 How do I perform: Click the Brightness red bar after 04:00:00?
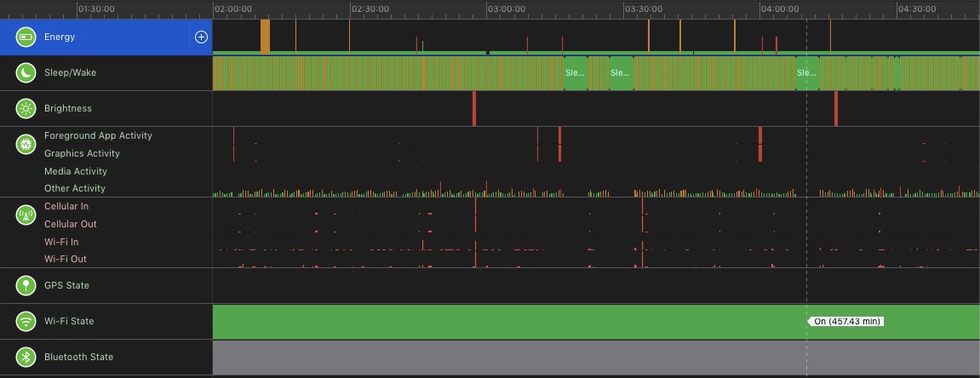(x=835, y=109)
